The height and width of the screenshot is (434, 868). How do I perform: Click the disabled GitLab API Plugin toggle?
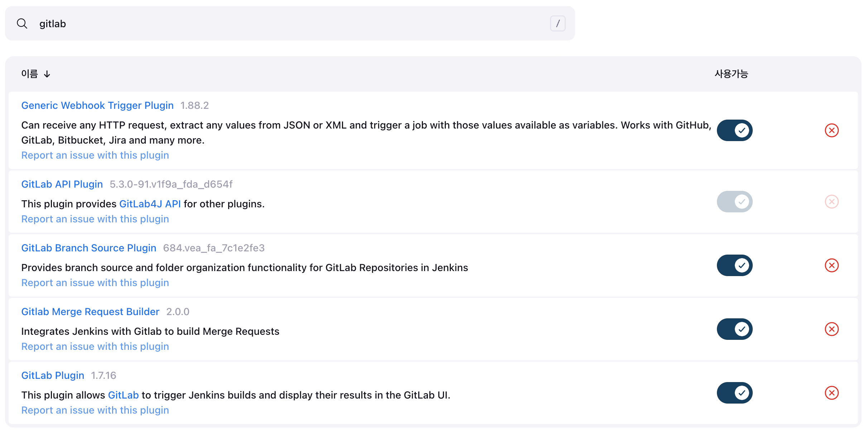coord(734,202)
